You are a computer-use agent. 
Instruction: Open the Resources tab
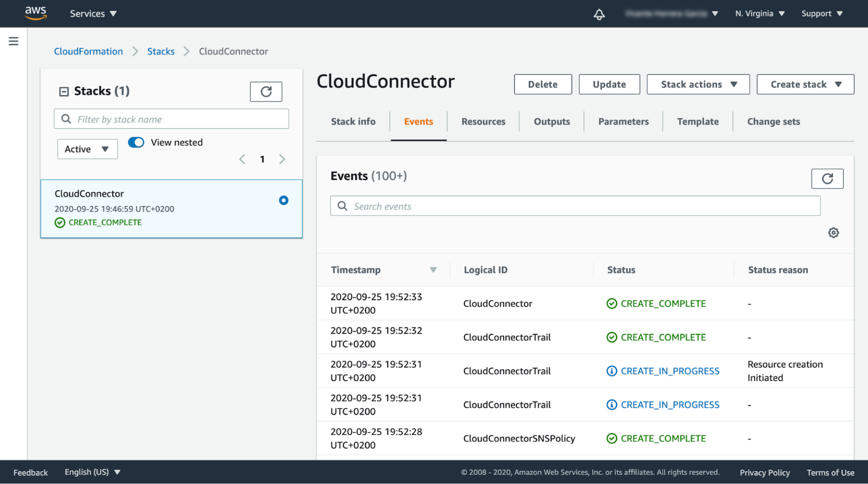[483, 121]
